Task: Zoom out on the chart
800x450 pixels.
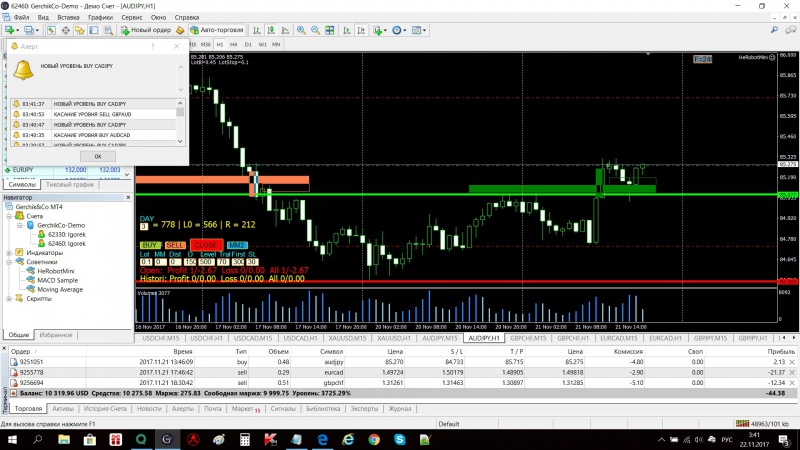Action: tap(315, 30)
